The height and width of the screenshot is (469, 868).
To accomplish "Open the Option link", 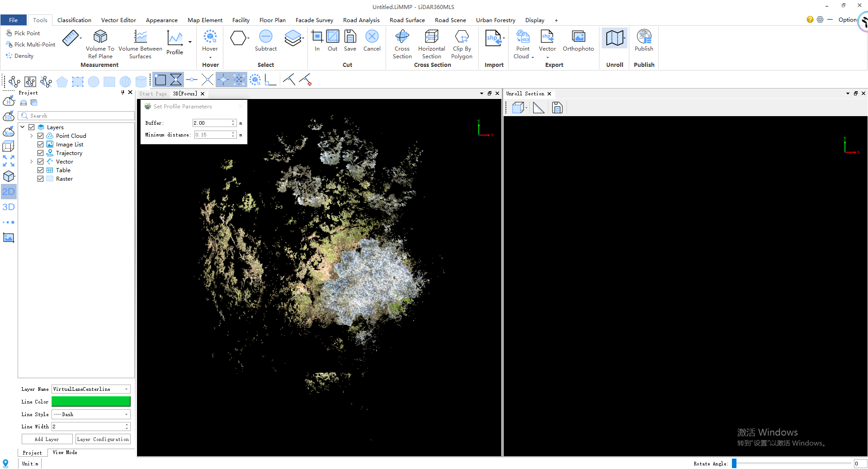I will point(848,19).
